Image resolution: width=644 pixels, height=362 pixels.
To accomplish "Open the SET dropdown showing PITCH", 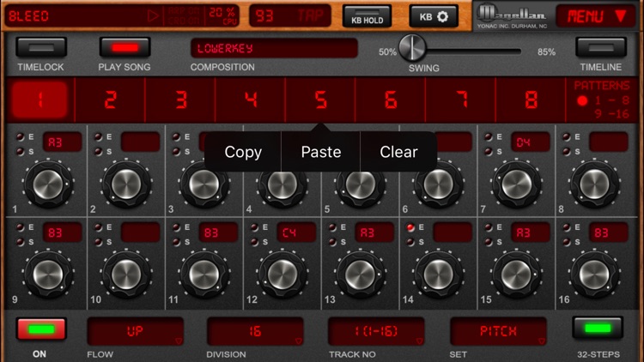I will 498,331.
